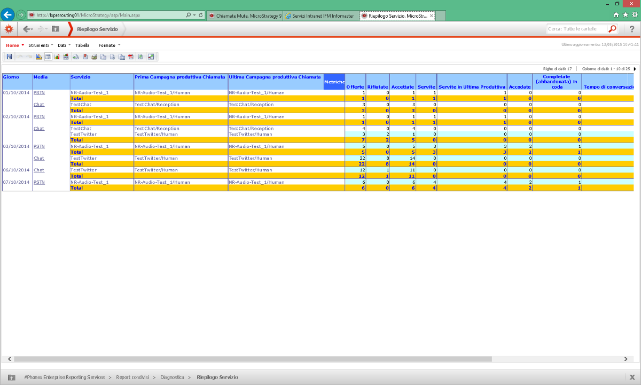Open Phones Enterprise Reporting Services breadcrumb
641x385 pixels.
[65, 377]
